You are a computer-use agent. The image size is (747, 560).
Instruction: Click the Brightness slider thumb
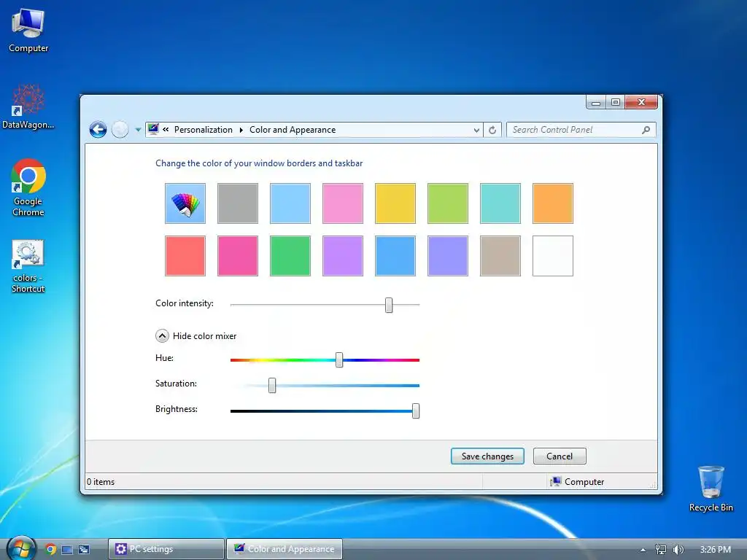416,411
